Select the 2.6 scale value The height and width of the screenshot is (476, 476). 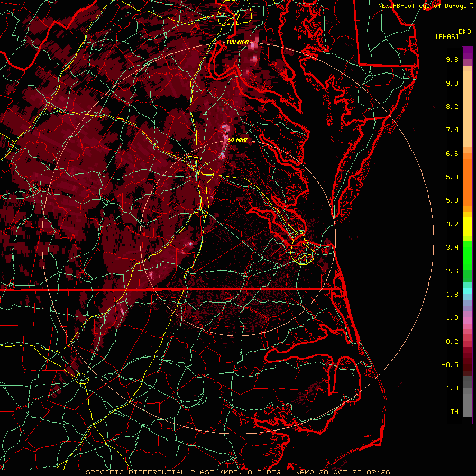pyautogui.click(x=452, y=271)
